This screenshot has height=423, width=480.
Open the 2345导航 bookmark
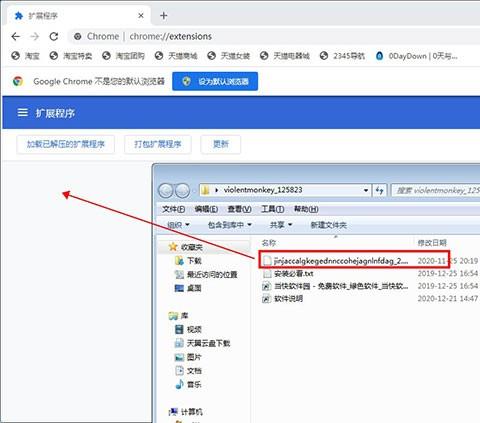point(342,56)
